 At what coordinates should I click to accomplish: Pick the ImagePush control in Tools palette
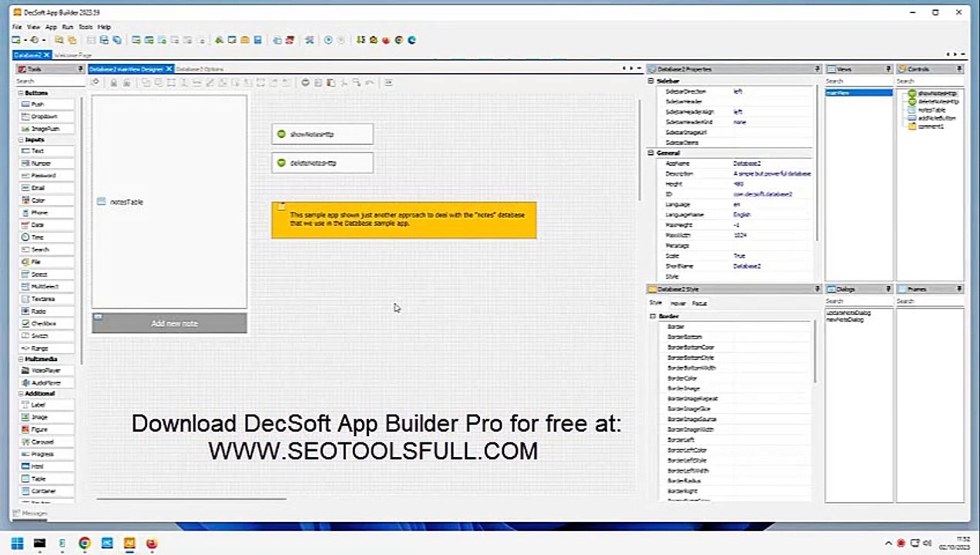coord(48,129)
